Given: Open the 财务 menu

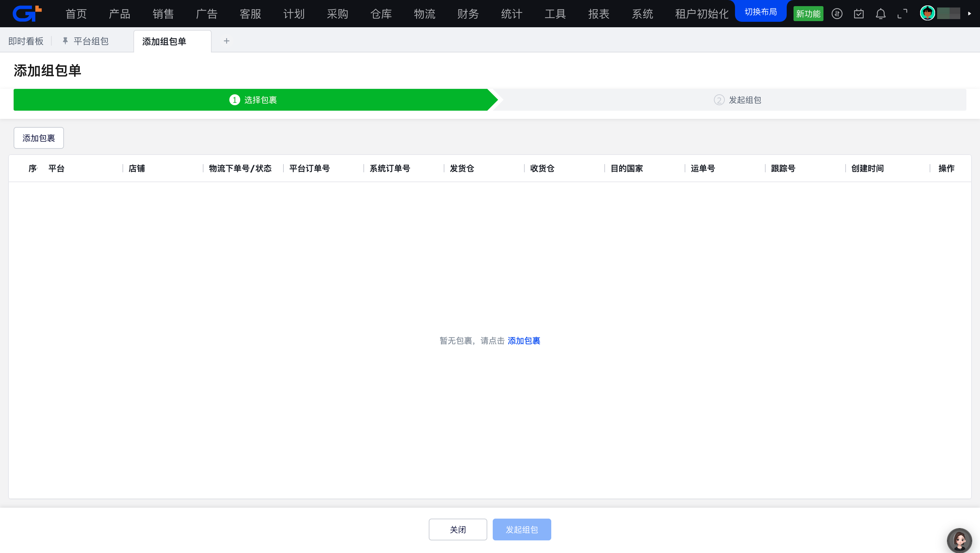Looking at the screenshot, I should tap(468, 14).
